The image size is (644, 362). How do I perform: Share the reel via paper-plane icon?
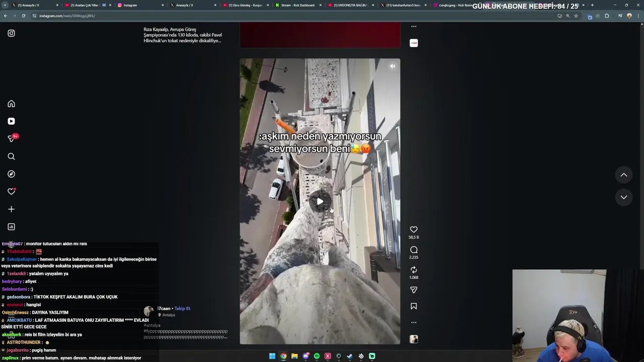(x=414, y=290)
